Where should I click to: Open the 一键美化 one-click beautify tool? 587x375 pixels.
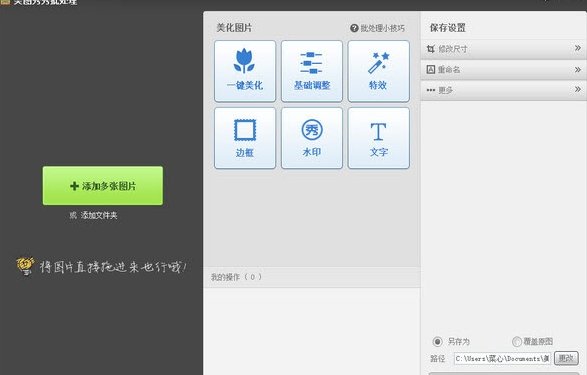[245, 71]
